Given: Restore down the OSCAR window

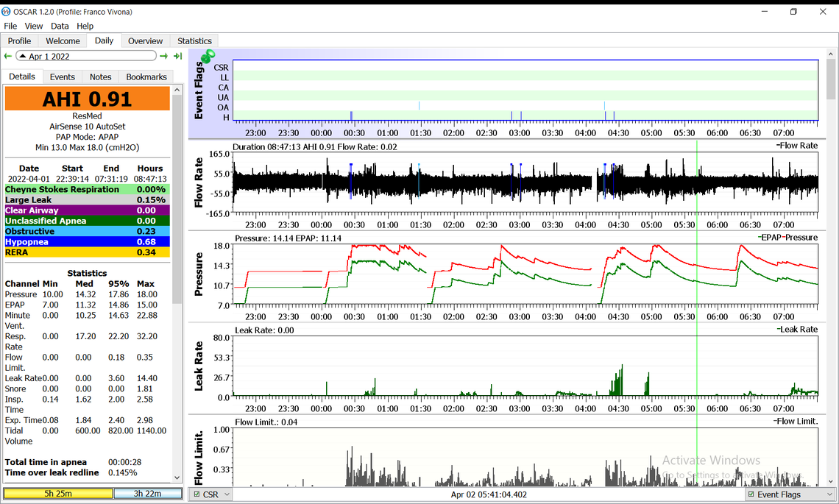Looking at the screenshot, I should [x=793, y=11].
